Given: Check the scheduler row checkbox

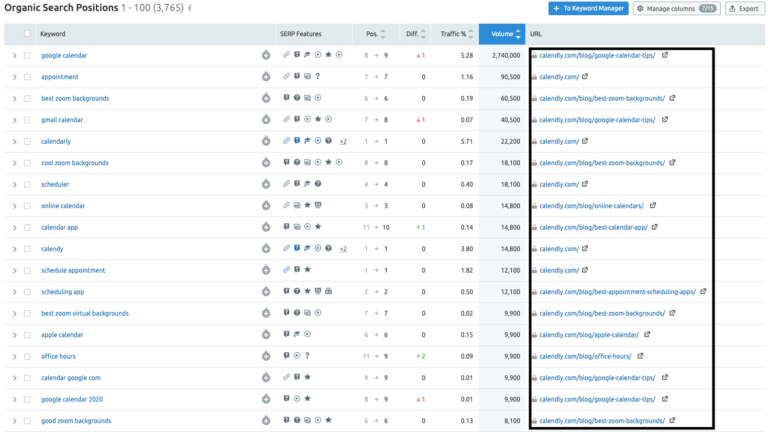Looking at the screenshot, I should coord(27,185).
